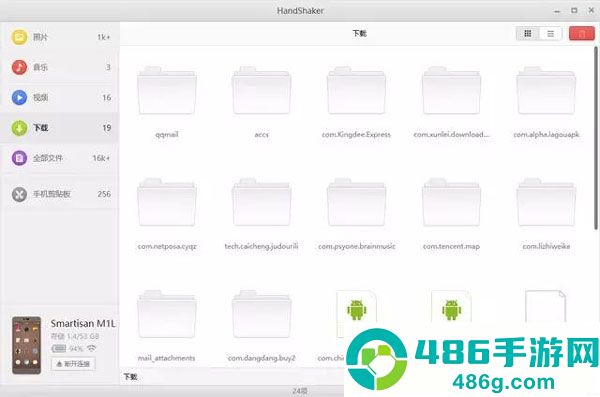Open the mail_attachments folder
This screenshot has width=600, height=397.
(167, 314)
